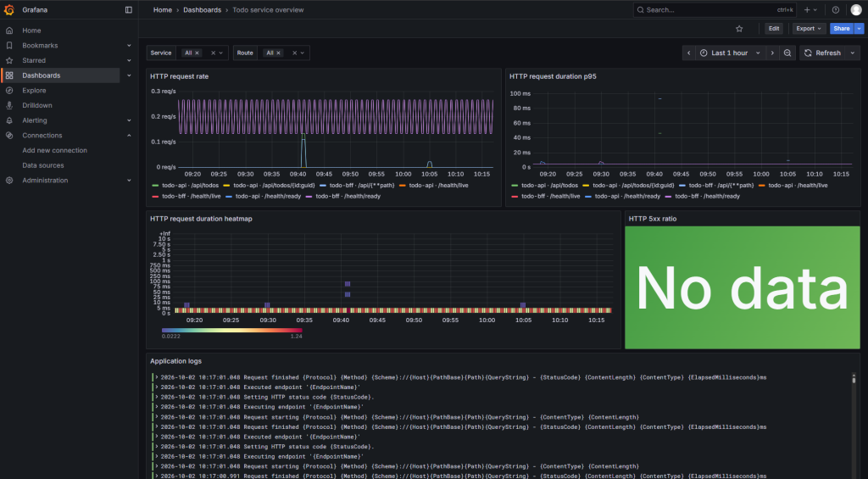Click the Drilldown icon in sidebar
This screenshot has width=868, height=479.
(x=9, y=105)
